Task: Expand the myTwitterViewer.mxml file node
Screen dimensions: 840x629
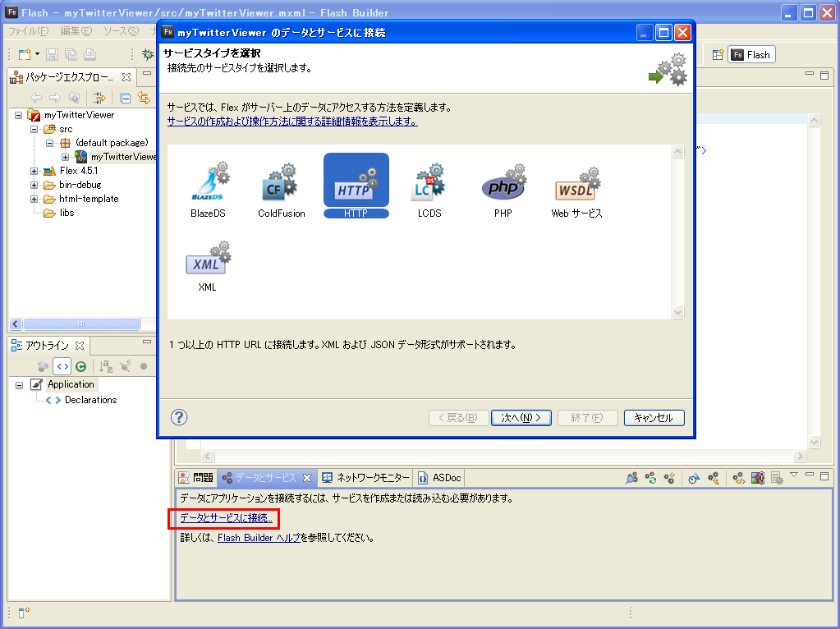Action: coord(66,157)
